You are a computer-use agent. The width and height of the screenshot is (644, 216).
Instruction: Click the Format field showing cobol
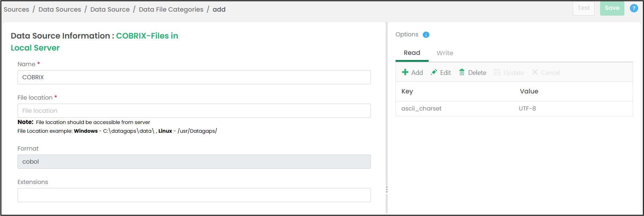[x=194, y=161]
